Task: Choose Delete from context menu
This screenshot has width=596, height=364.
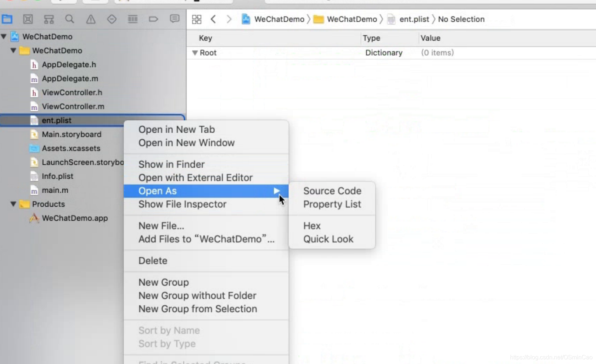Action: click(x=206, y=261)
